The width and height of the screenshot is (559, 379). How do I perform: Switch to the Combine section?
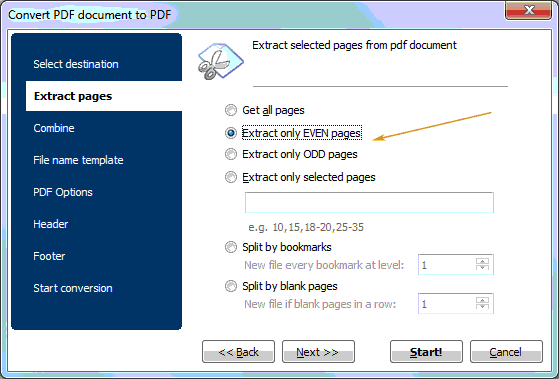(54, 128)
